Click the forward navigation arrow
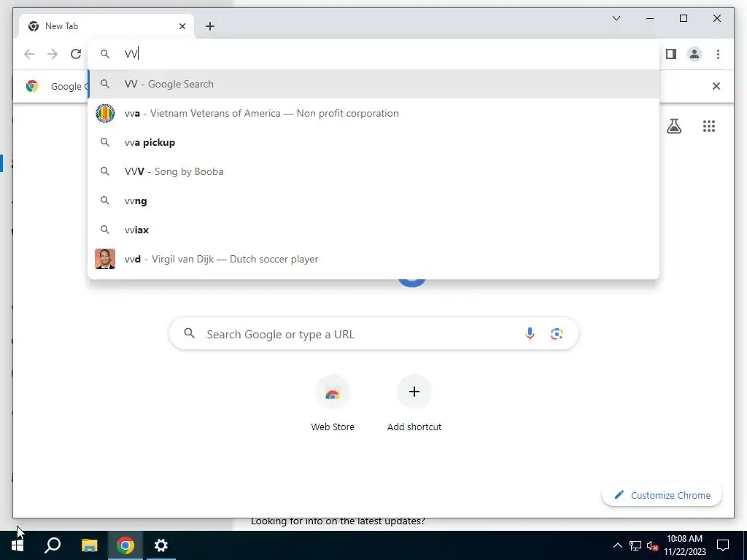 pyautogui.click(x=53, y=54)
